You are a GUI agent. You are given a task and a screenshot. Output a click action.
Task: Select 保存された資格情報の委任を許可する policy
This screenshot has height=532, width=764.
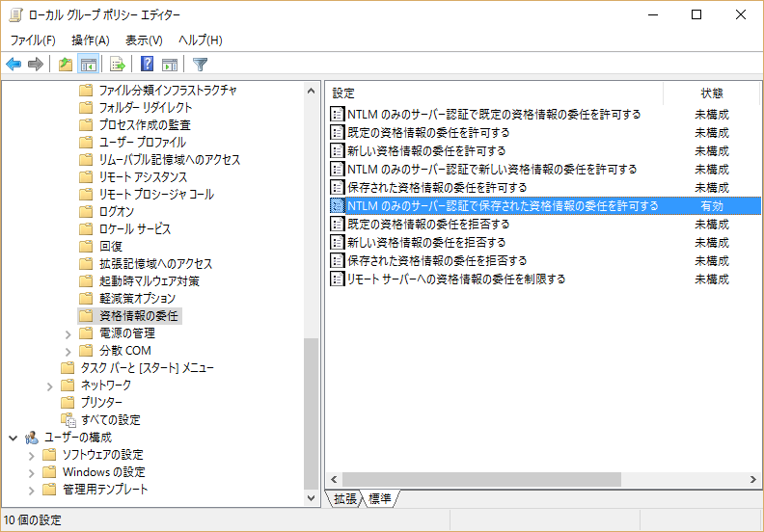(x=437, y=187)
